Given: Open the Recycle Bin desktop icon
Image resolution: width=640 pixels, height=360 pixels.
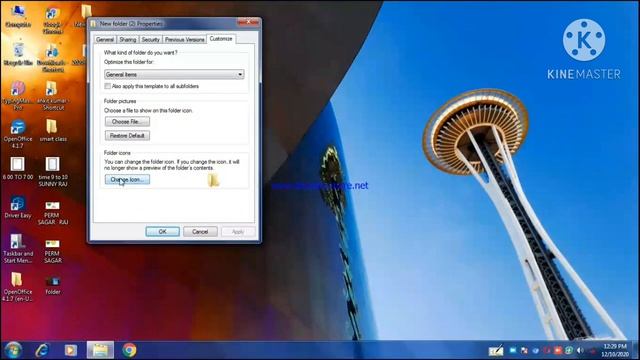Looking at the screenshot, I should 18,54.
